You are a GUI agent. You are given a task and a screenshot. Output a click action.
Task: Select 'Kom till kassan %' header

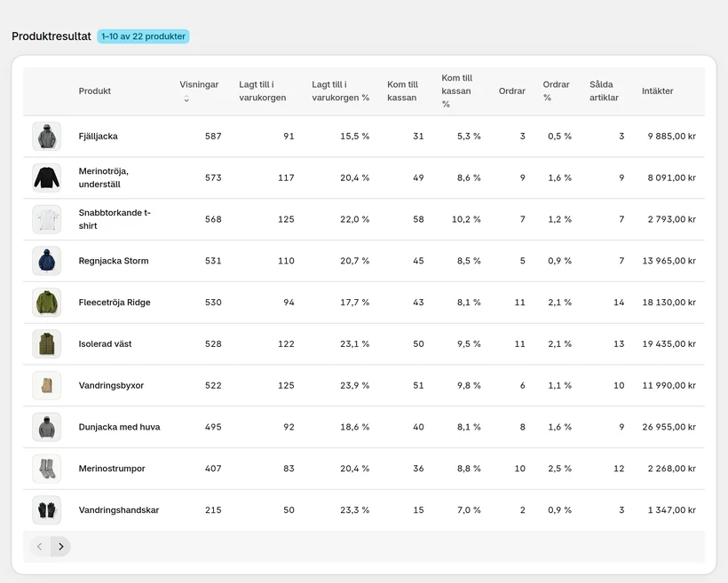point(457,91)
